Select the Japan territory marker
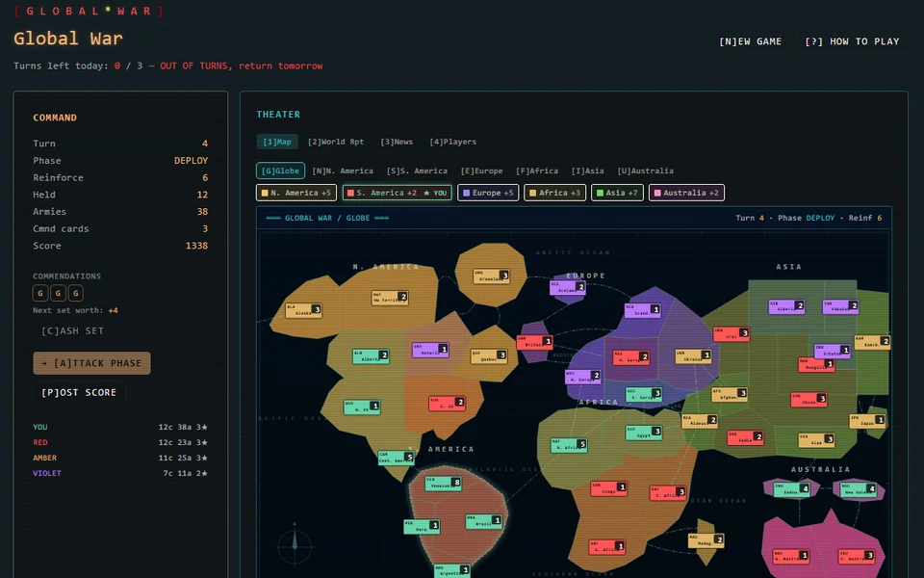 coord(867,421)
